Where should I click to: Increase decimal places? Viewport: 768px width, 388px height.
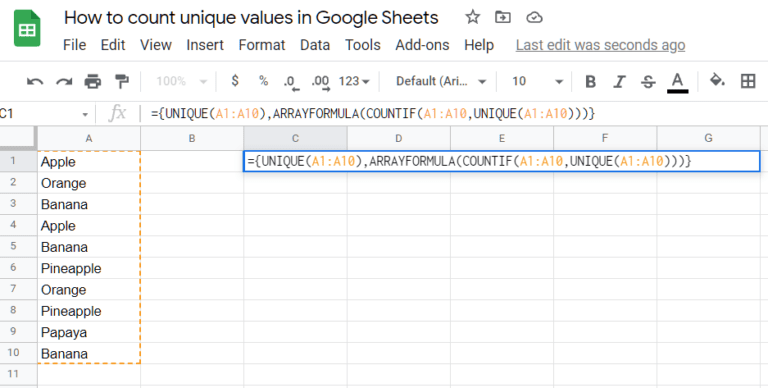click(x=321, y=82)
